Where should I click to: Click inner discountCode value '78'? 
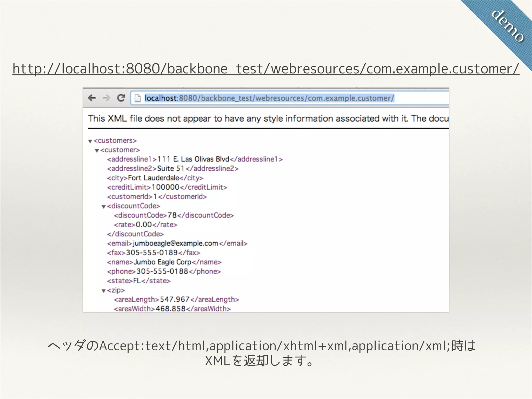point(172,215)
